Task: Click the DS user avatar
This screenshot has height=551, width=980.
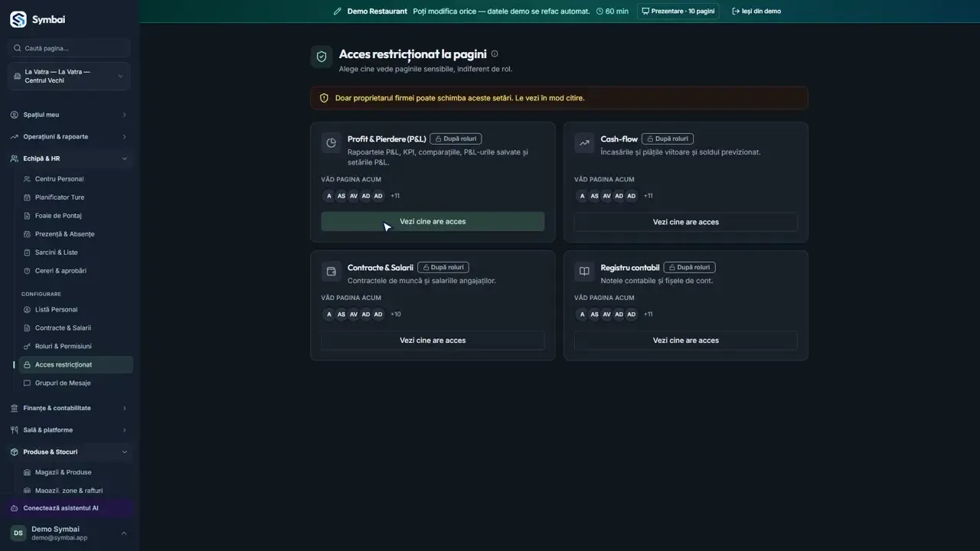Action: [x=18, y=533]
